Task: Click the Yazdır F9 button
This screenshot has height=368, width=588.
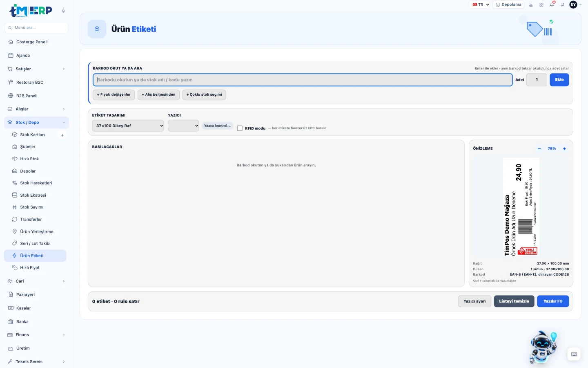Action: coord(553,301)
